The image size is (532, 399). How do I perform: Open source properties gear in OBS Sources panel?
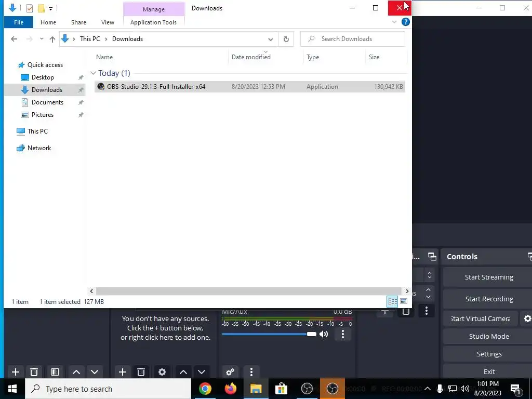tap(162, 372)
